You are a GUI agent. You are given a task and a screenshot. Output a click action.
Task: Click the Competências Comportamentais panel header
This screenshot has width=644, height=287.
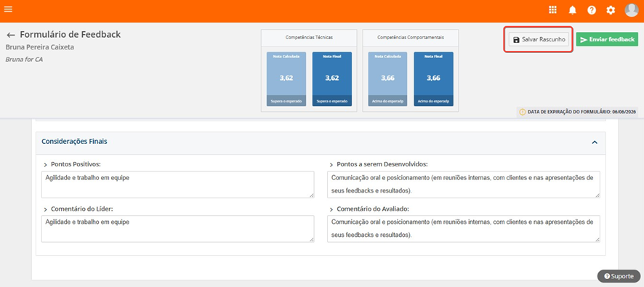pos(410,37)
